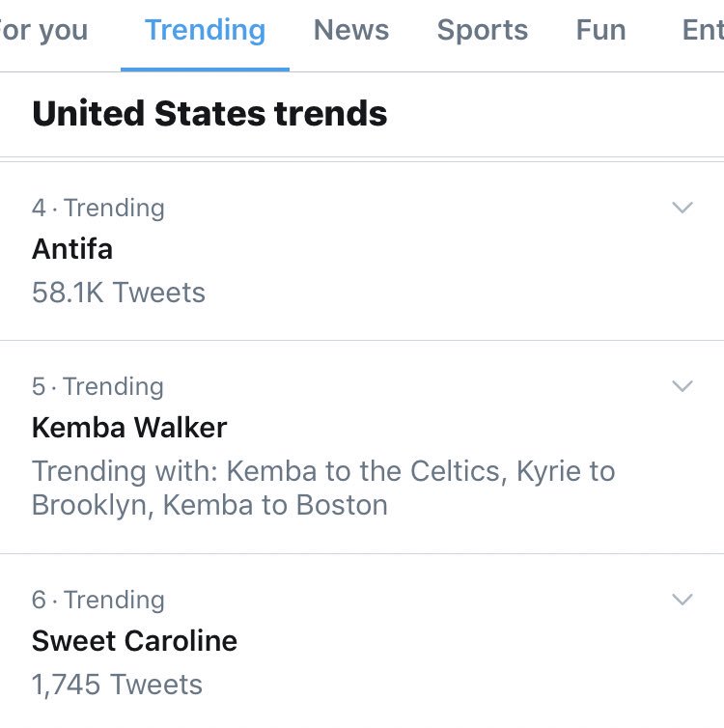Go to the Sports tab
The height and width of the screenshot is (728, 724).
(x=482, y=30)
